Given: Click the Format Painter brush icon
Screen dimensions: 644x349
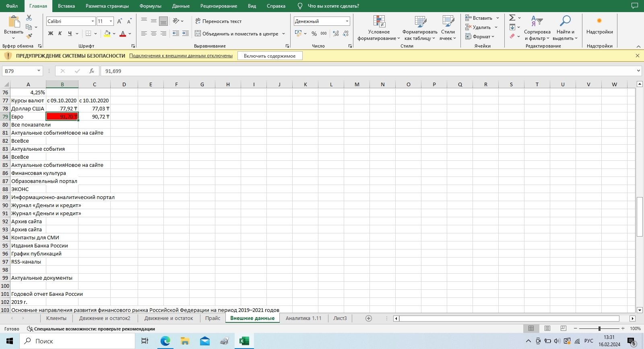Looking at the screenshot, I should 29,36.
